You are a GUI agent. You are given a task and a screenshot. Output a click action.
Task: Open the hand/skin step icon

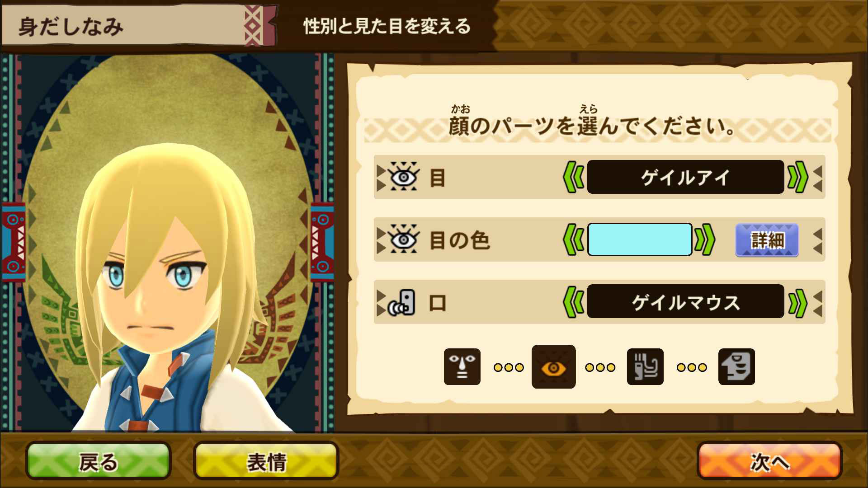645,367
